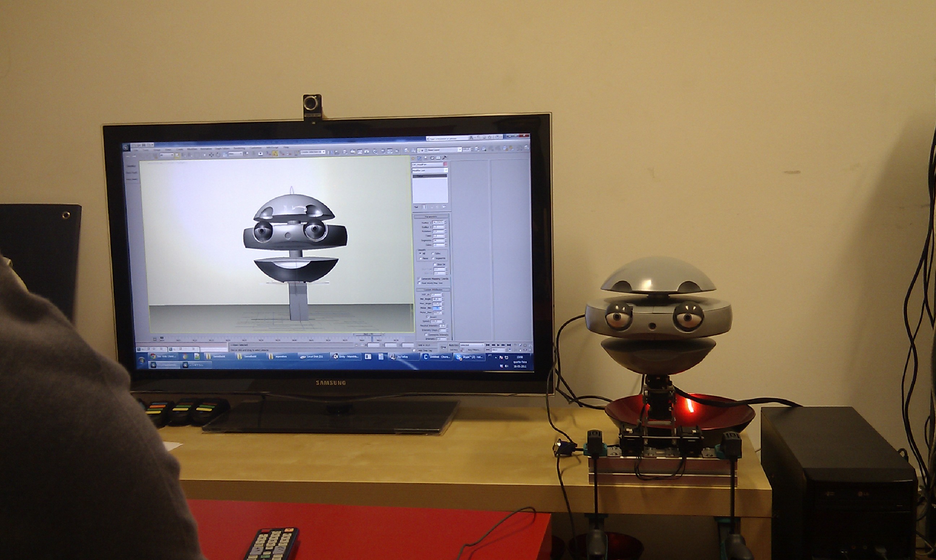Click Save icon in quick access toolbar
The image size is (936, 560).
(144, 145)
